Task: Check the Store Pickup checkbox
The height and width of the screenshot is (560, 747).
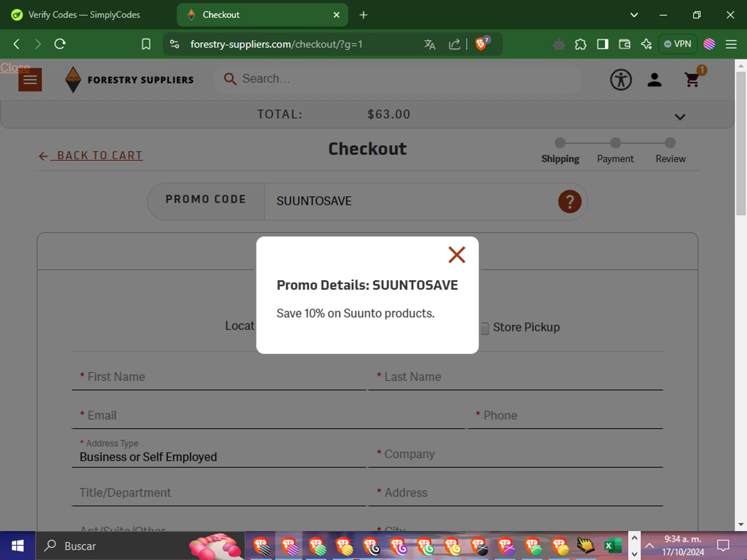Action: coord(484,328)
